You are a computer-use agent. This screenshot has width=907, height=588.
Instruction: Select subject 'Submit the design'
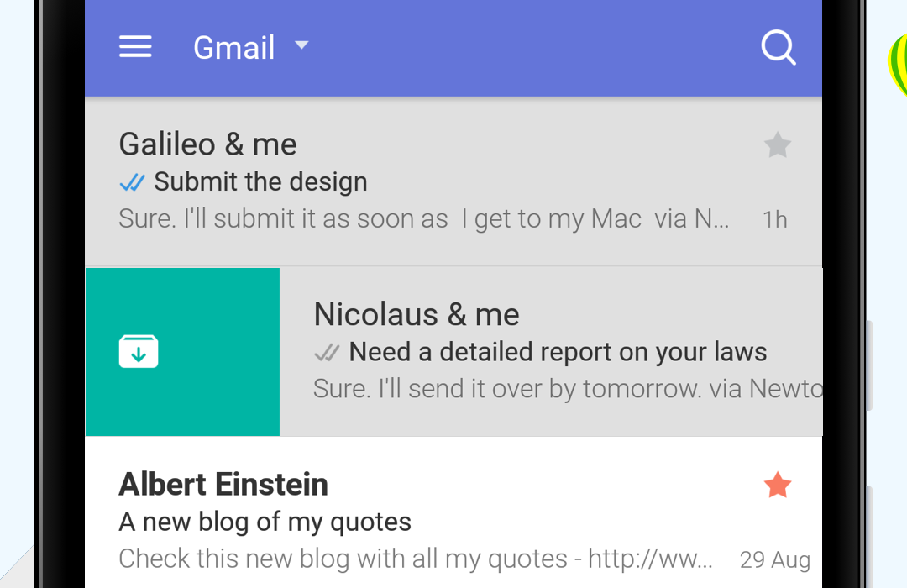(x=260, y=181)
